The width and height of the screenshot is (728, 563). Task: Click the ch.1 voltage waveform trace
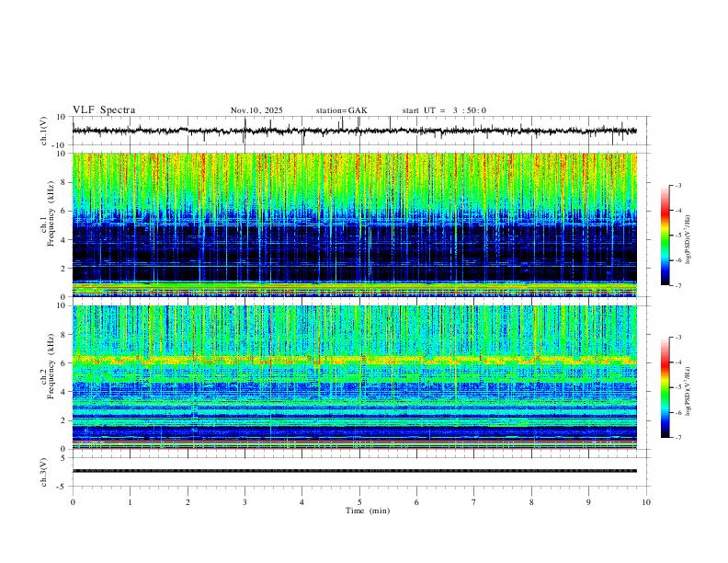(x=354, y=131)
